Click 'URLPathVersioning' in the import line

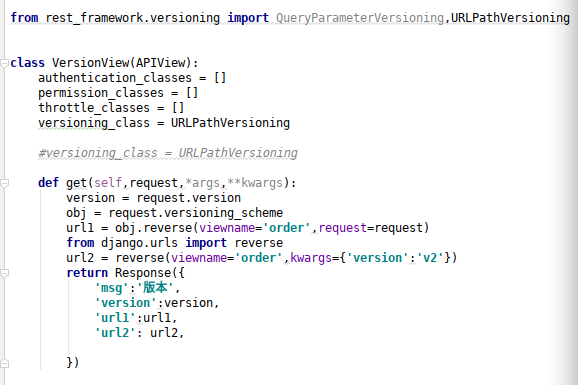coord(511,18)
